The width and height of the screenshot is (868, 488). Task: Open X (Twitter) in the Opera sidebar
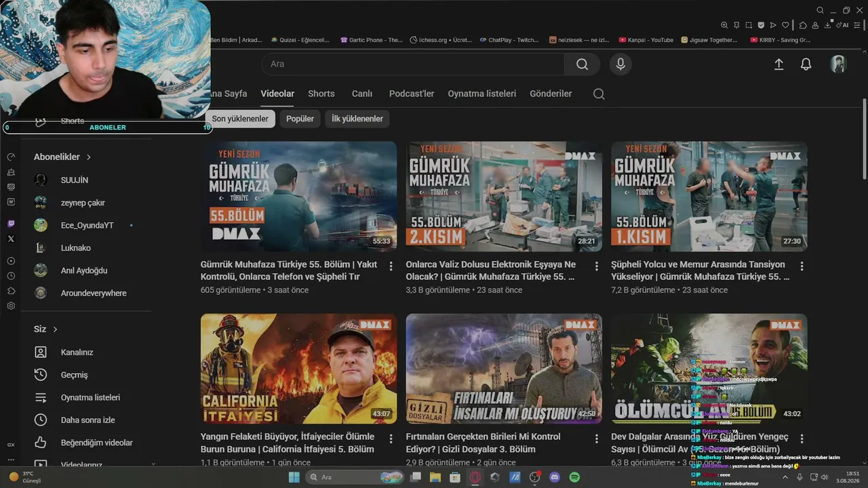[x=11, y=239]
